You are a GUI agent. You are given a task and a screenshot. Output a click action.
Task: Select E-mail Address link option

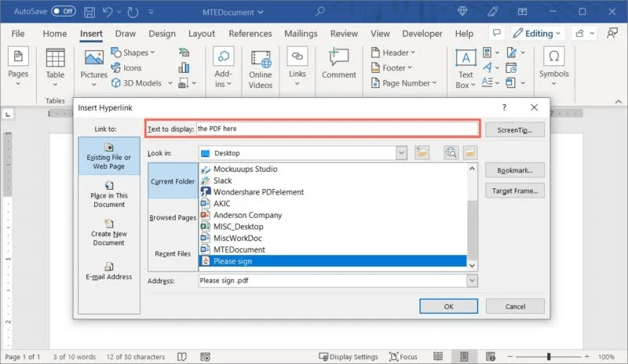(x=109, y=271)
